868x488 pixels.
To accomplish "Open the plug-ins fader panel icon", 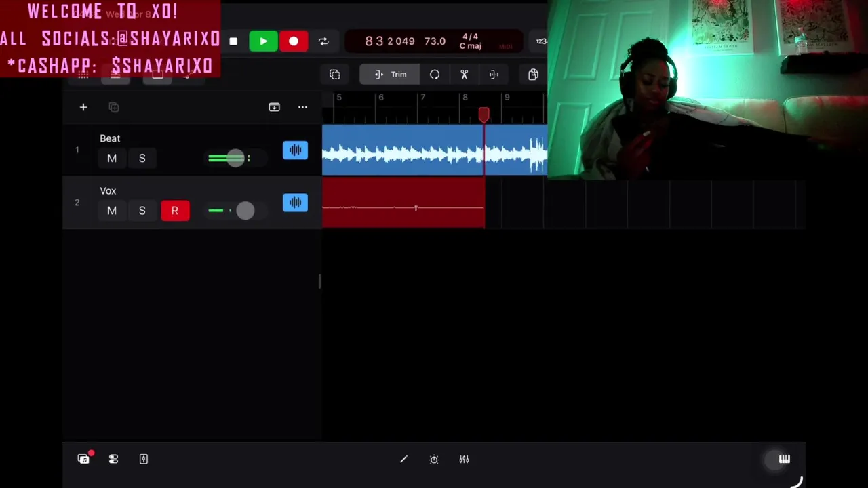I will tap(144, 459).
